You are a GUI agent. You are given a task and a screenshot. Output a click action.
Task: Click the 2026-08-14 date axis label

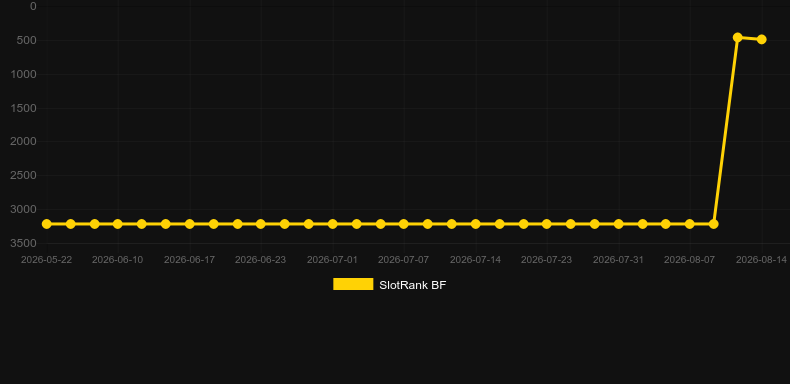pyautogui.click(x=761, y=260)
